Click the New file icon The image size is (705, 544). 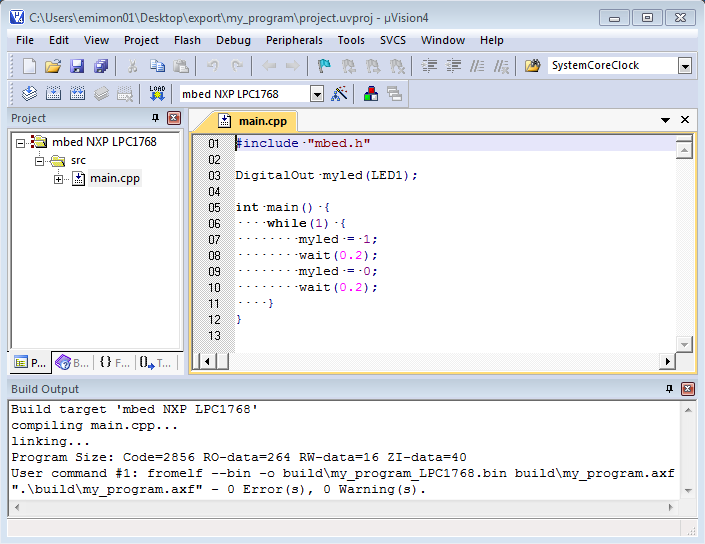(x=29, y=66)
